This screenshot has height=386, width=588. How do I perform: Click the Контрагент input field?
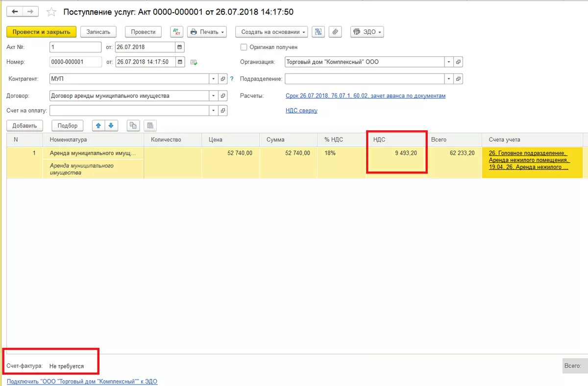tap(129, 78)
